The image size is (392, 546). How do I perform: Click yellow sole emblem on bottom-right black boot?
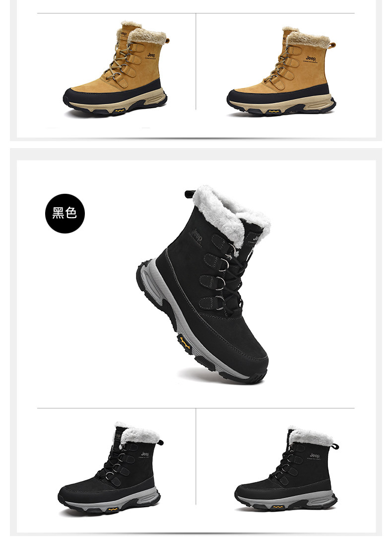click(x=277, y=507)
